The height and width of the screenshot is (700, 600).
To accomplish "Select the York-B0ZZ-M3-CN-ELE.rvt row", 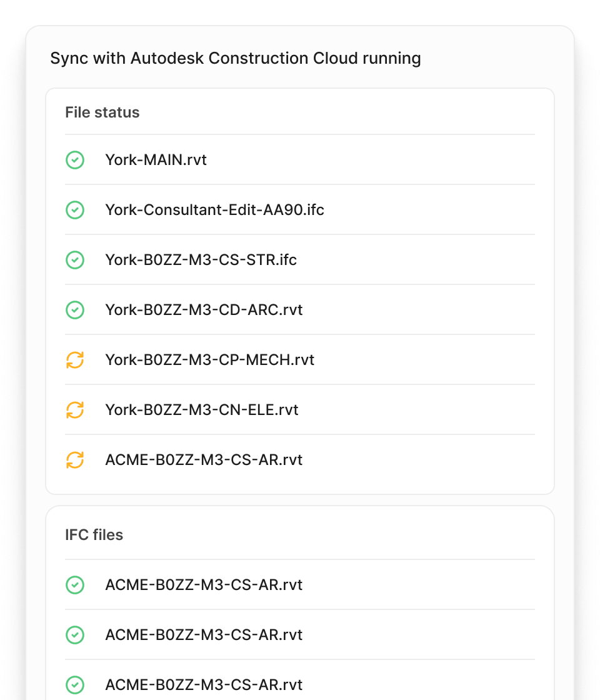I will 201,410.
